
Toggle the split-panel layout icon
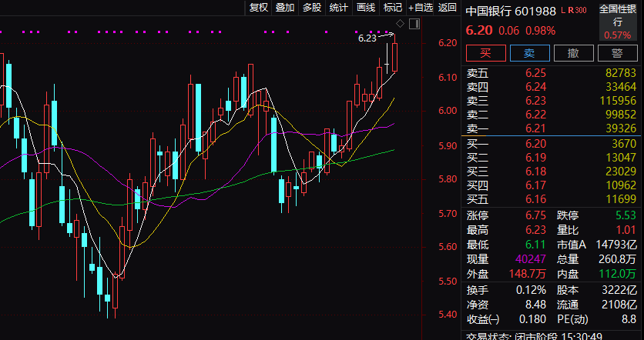pos(414,23)
